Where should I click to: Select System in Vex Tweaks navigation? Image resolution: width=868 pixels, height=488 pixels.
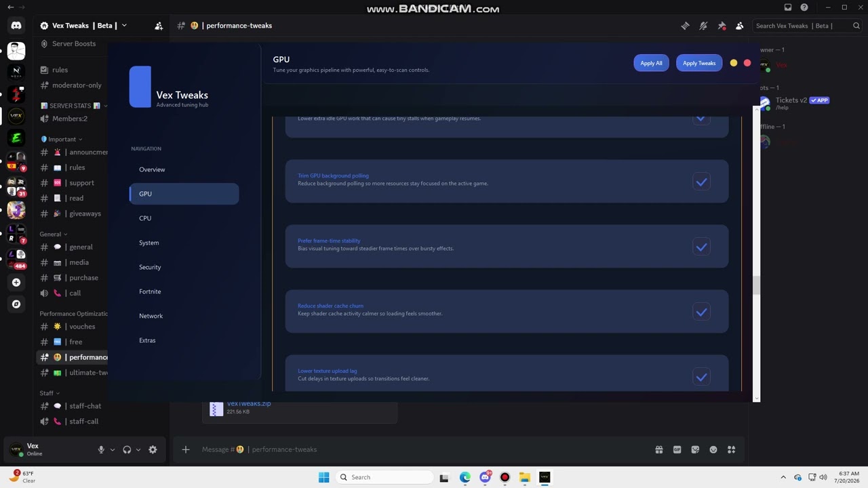(x=184, y=243)
